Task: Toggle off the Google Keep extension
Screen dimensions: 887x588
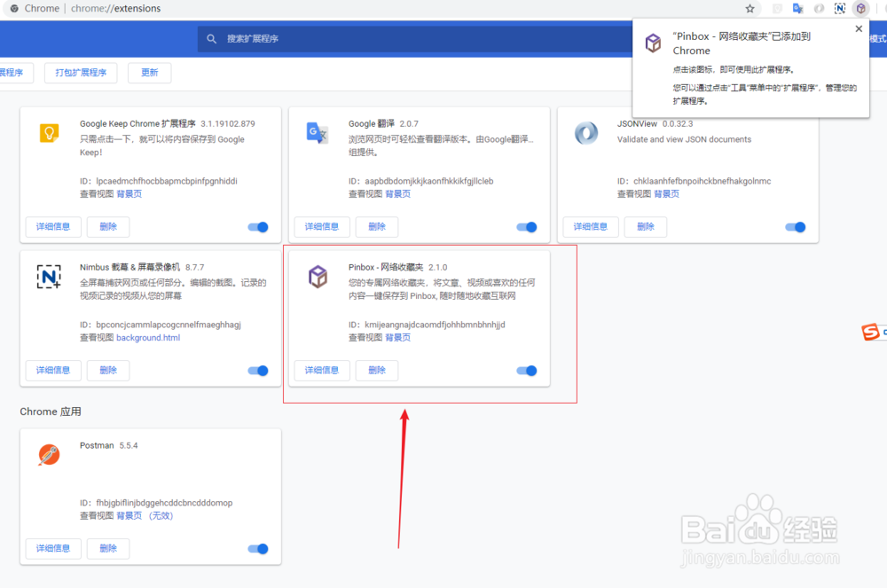Action: click(257, 227)
